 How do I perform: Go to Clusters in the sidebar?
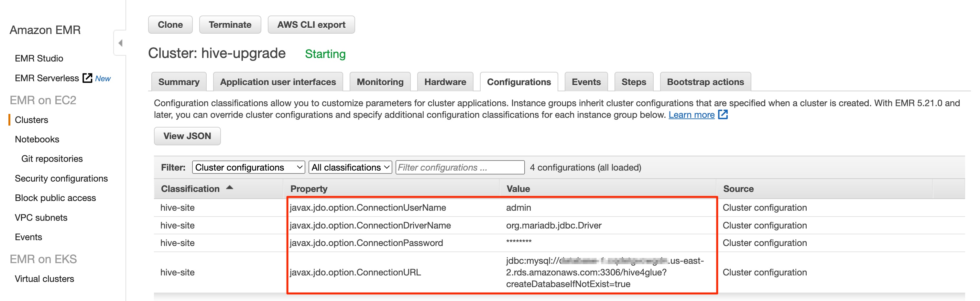click(x=32, y=120)
